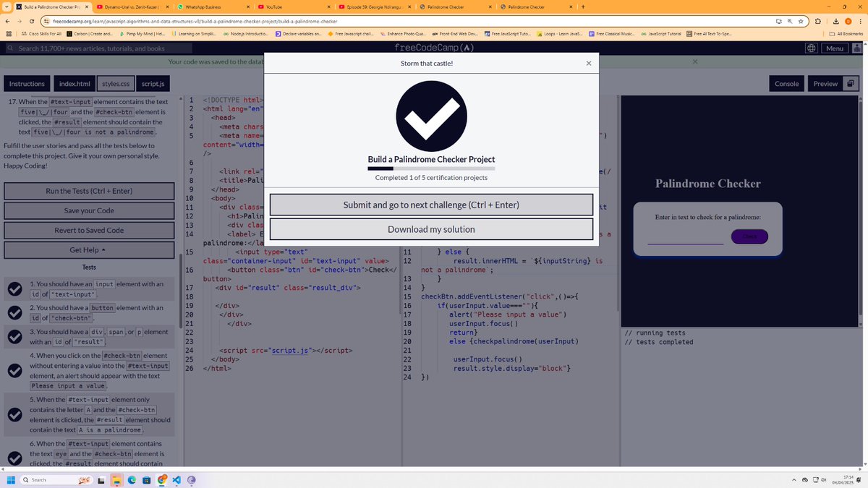Click the palindrome text input in preview
The image size is (868, 488).
point(685,237)
